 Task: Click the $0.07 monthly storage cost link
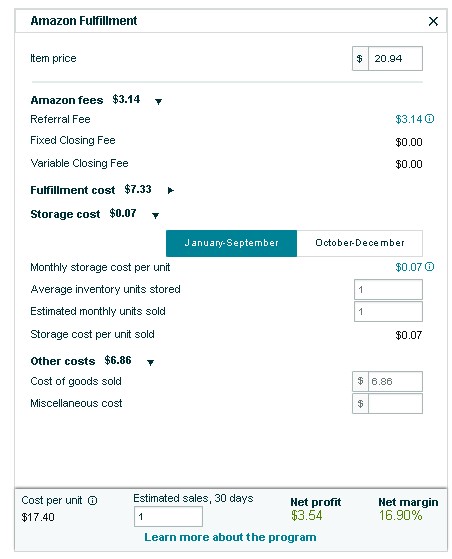[409, 267]
